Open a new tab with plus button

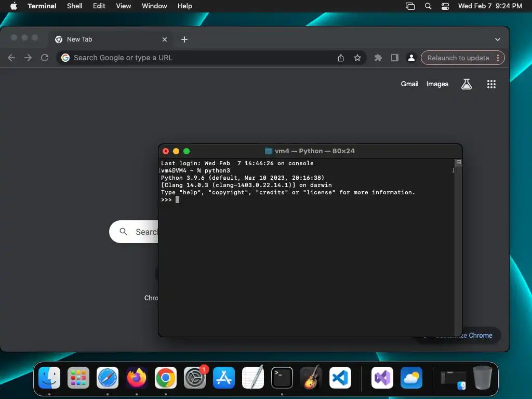point(184,39)
